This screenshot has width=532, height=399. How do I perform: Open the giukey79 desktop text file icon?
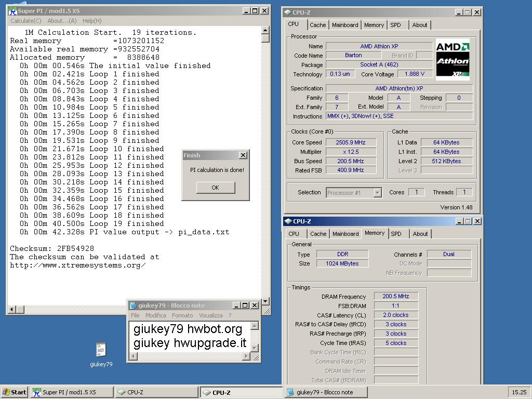tap(101, 350)
